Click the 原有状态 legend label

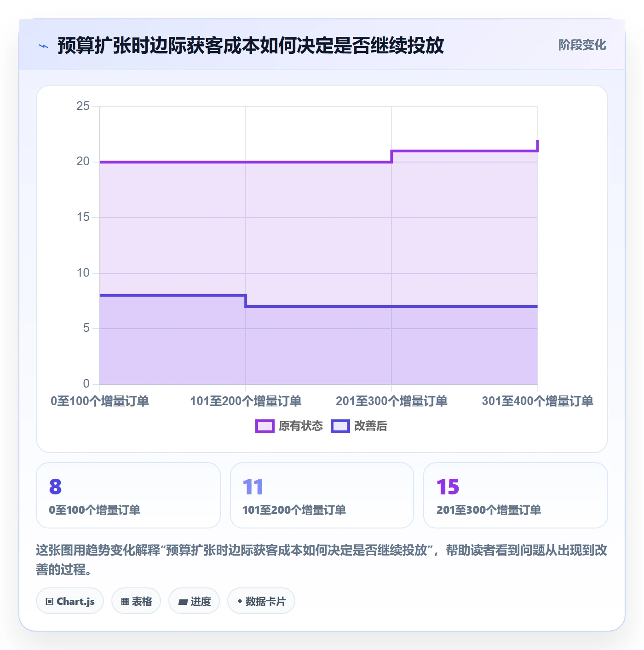[301, 426]
